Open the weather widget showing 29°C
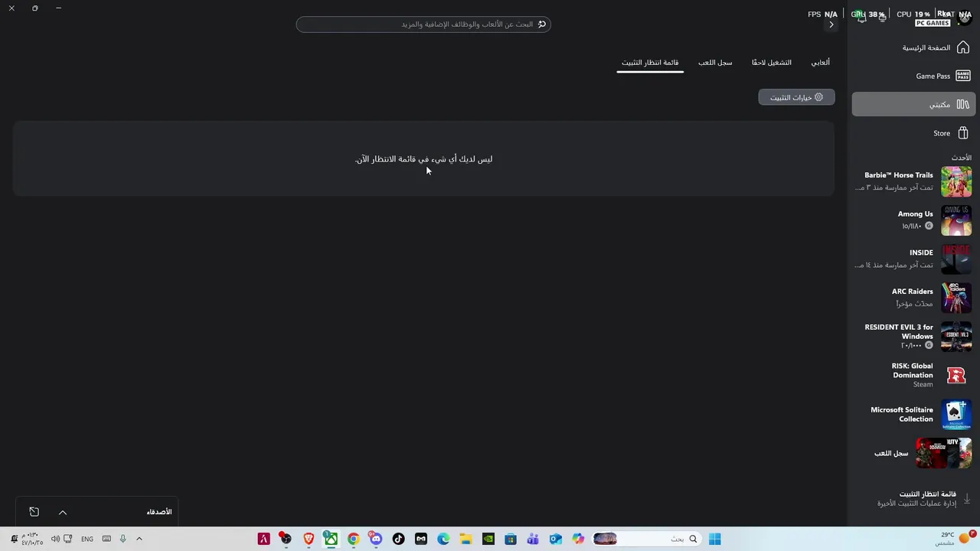 coord(955,539)
